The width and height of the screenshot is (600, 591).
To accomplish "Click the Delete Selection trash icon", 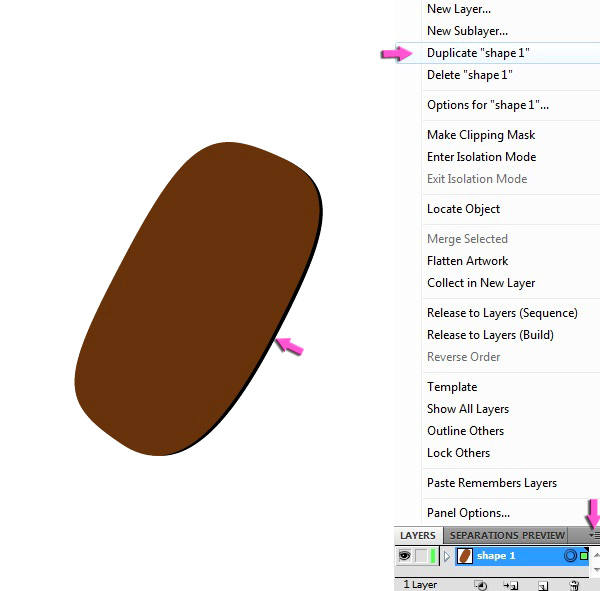I will [x=574, y=585].
